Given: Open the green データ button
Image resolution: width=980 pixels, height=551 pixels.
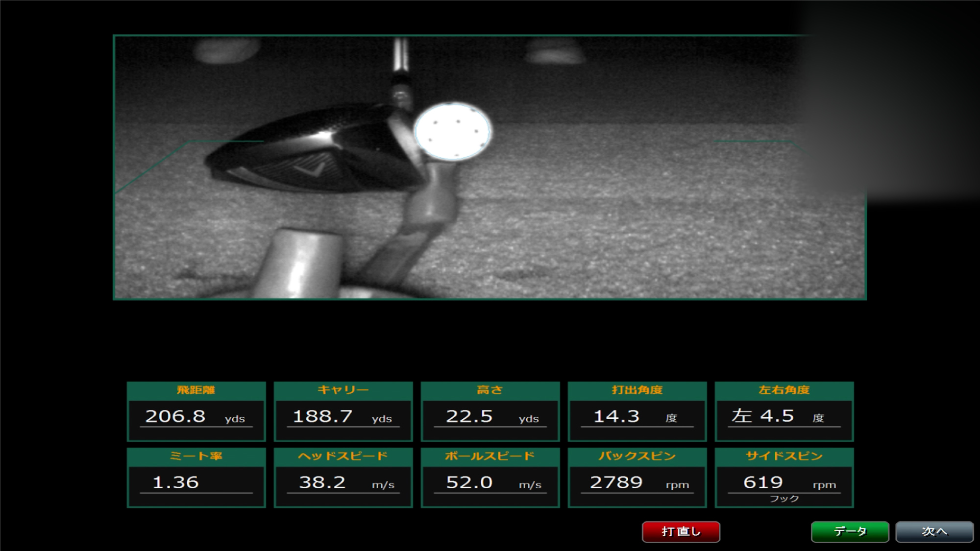Looking at the screenshot, I should (x=850, y=531).
